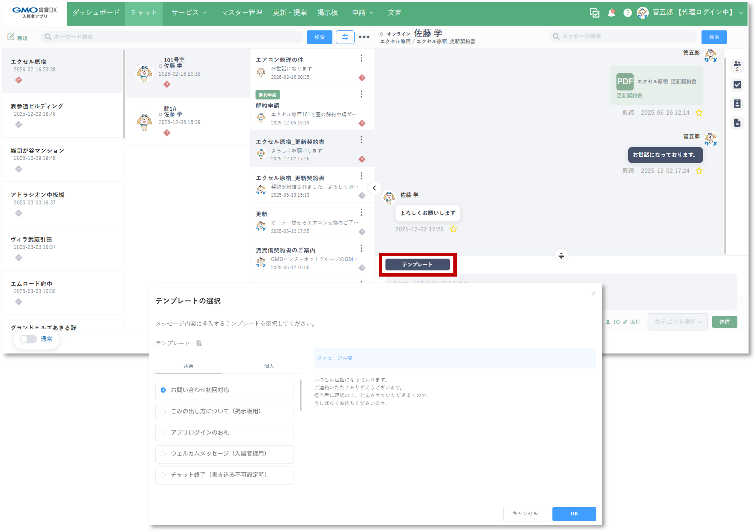Open the contact badge icon in right sidebar
The image size is (756, 532).
(737, 104)
